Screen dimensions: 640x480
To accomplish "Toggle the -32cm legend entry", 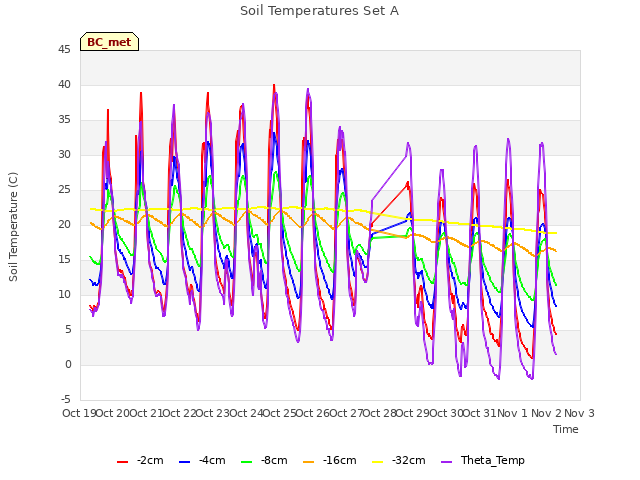I will 399,460.
